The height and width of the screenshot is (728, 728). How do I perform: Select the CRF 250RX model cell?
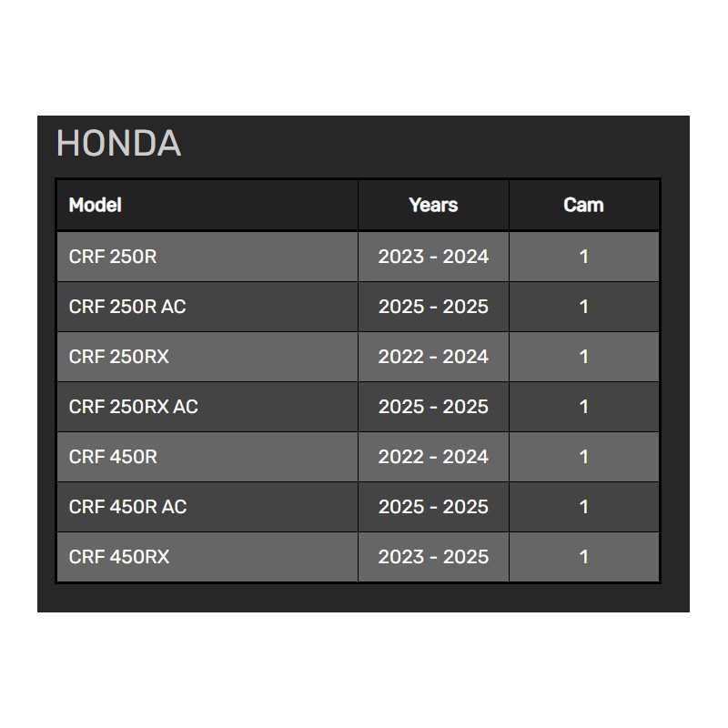(x=119, y=357)
